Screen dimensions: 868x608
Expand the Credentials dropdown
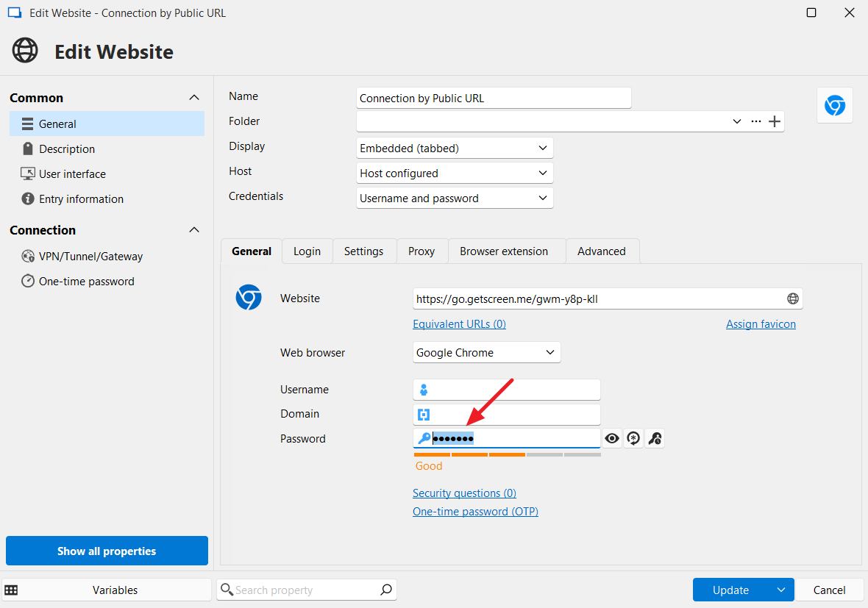[x=455, y=199]
